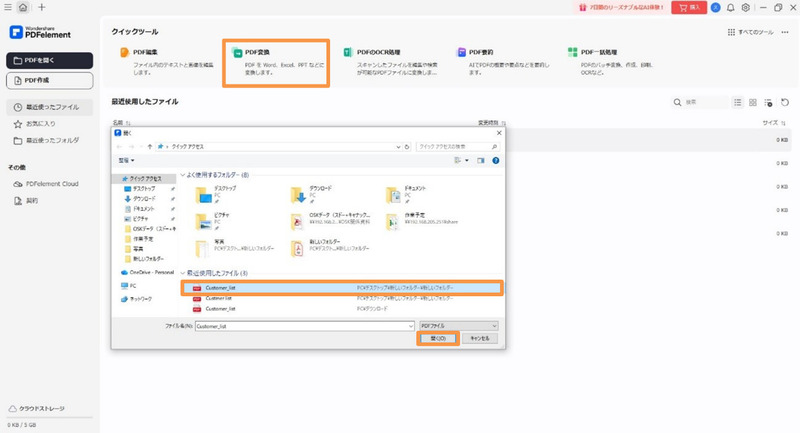The width and height of the screenshot is (800, 433).
Task: Launch the PDFのOCR処理 quick tool
Action: click(x=391, y=62)
